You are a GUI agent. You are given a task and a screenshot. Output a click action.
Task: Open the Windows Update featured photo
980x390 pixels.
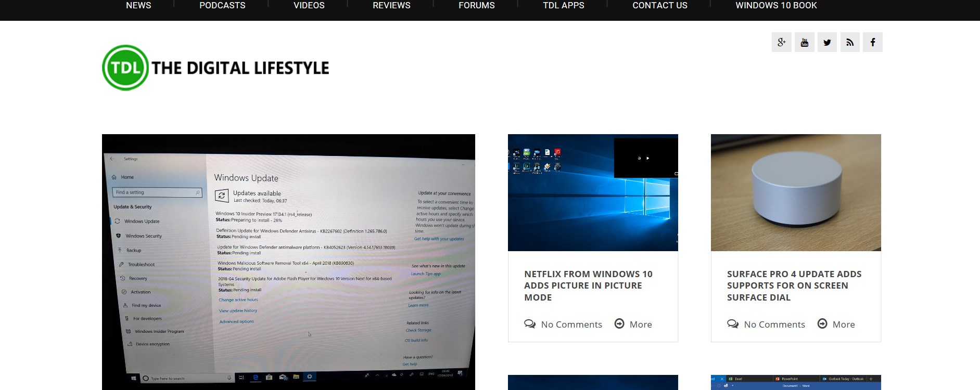[288, 262]
